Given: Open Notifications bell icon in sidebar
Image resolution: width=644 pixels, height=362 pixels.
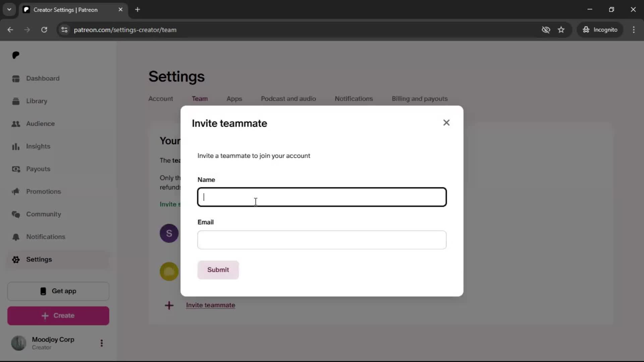Looking at the screenshot, I should tap(16, 237).
